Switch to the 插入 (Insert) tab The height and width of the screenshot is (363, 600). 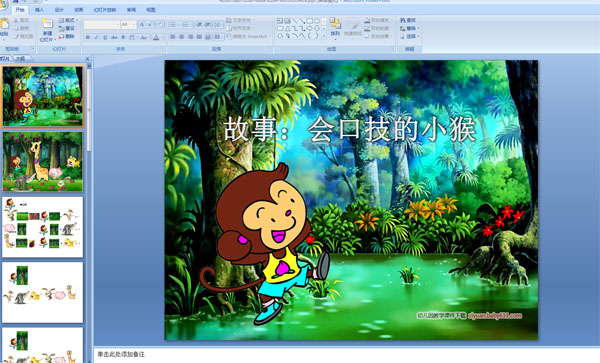[x=39, y=10]
